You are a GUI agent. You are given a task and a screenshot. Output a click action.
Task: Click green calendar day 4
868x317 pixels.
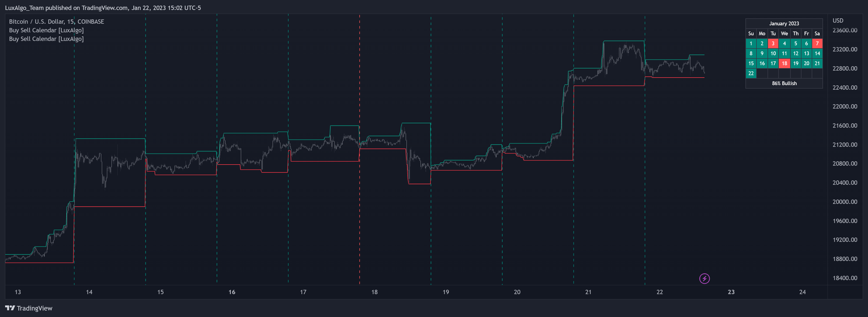784,43
